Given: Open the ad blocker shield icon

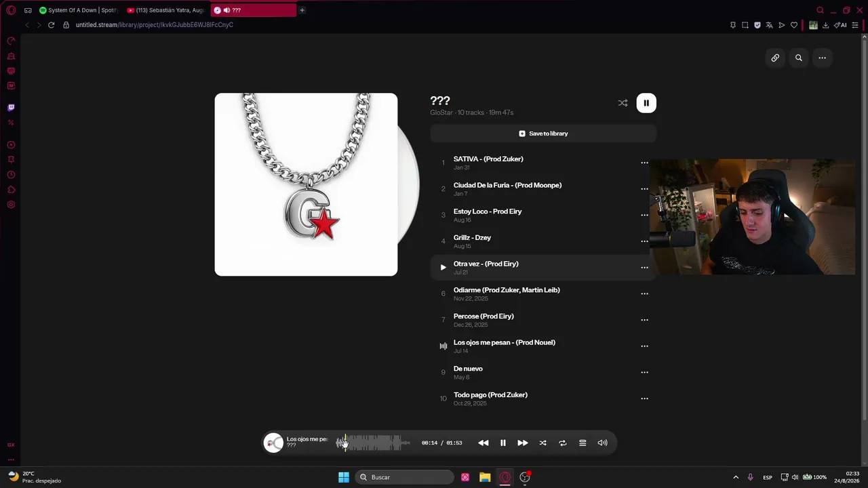Looking at the screenshot, I should [x=757, y=25].
